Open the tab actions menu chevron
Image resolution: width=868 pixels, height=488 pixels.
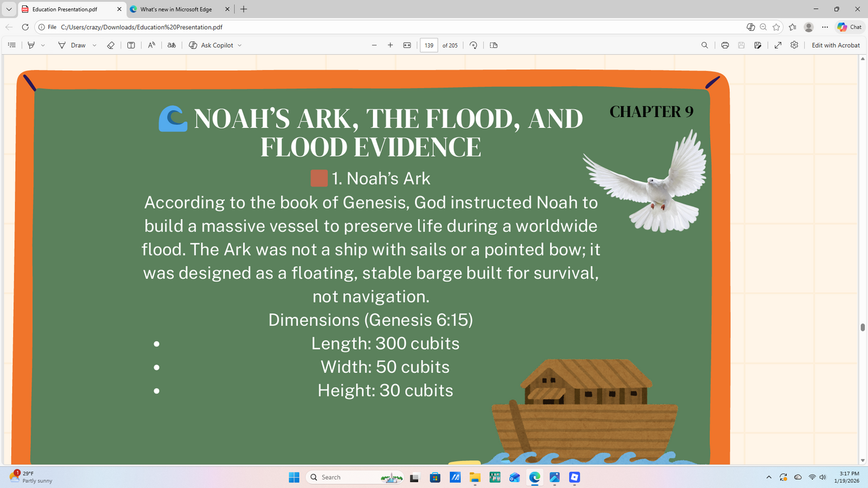point(9,10)
